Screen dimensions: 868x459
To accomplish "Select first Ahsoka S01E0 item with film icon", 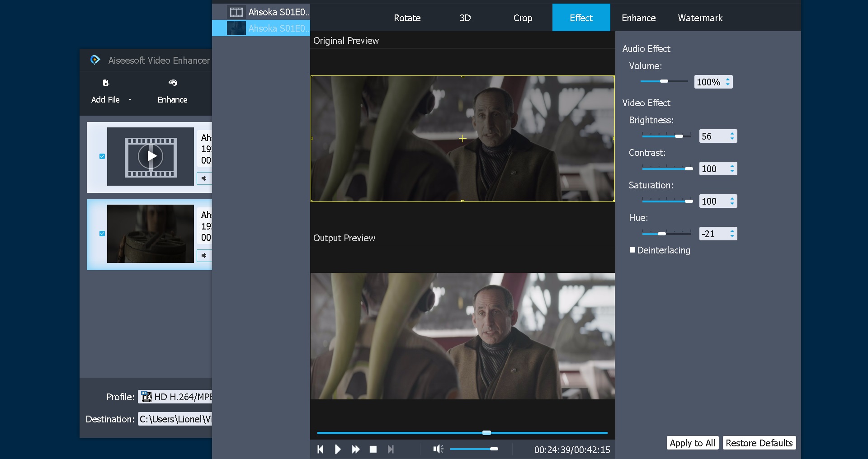I will click(x=261, y=12).
